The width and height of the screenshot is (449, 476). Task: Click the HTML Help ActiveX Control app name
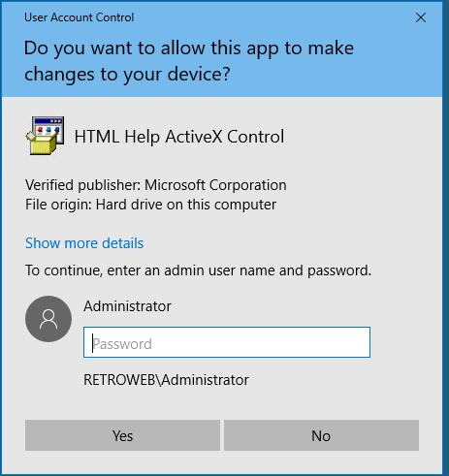179,137
